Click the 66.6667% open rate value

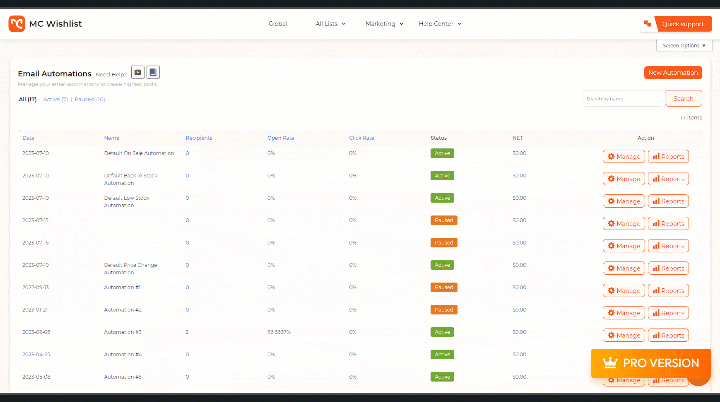point(279,332)
